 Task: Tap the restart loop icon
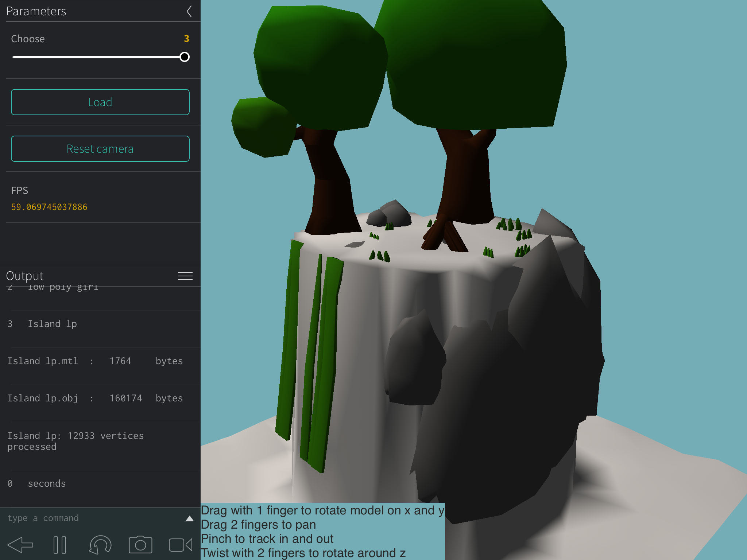100,545
